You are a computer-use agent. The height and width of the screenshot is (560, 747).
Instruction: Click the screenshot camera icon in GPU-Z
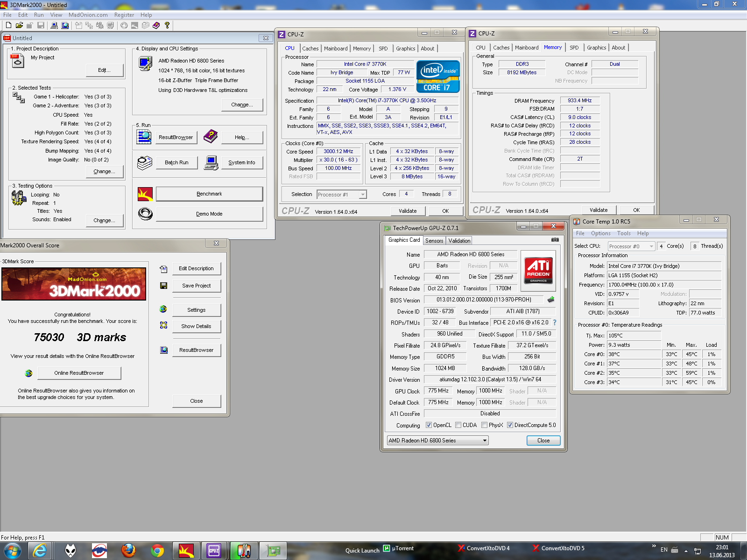tap(555, 240)
